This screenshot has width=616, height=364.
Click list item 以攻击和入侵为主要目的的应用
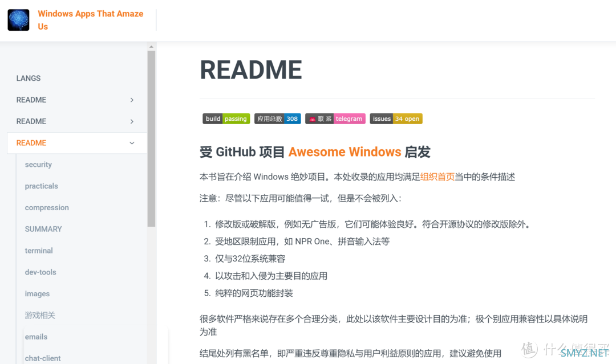click(x=271, y=276)
